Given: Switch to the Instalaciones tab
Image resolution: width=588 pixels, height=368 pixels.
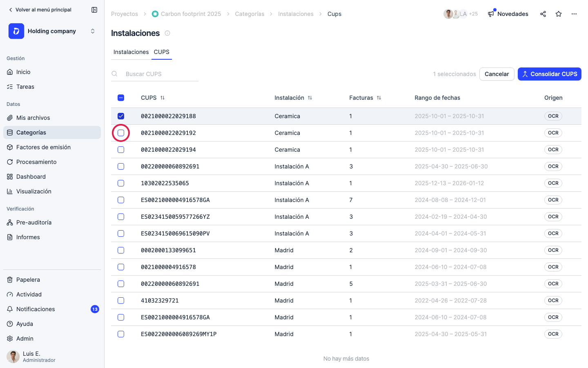Looking at the screenshot, I should [131, 52].
